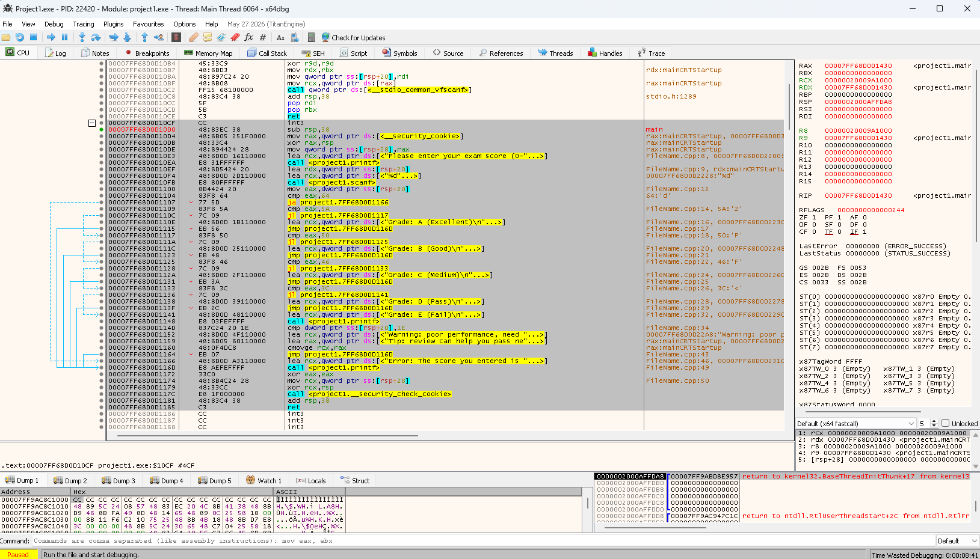Open the Patches bandage icon
The width and height of the screenshot is (980, 559).
point(193,37)
